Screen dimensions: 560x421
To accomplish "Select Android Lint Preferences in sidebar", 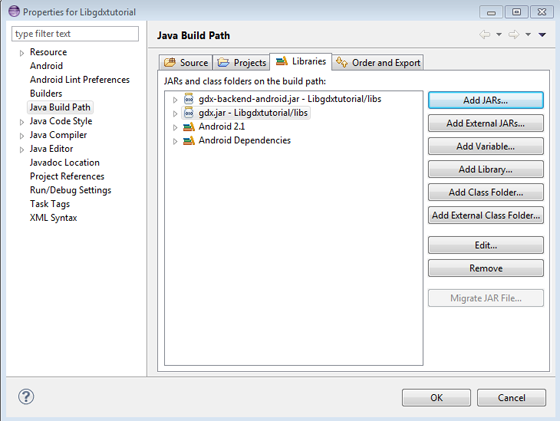I will click(80, 80).
